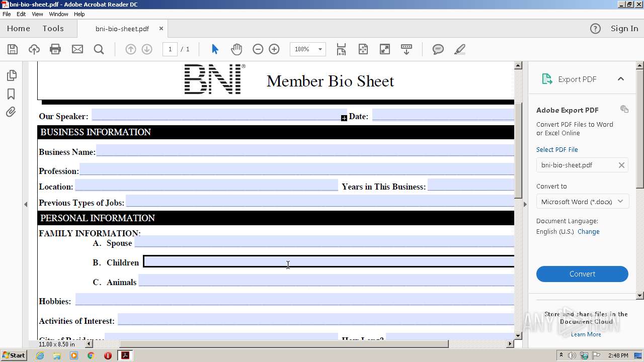Switch to the Home tab
The image size is (644, 362).
[x=19, y=29]
